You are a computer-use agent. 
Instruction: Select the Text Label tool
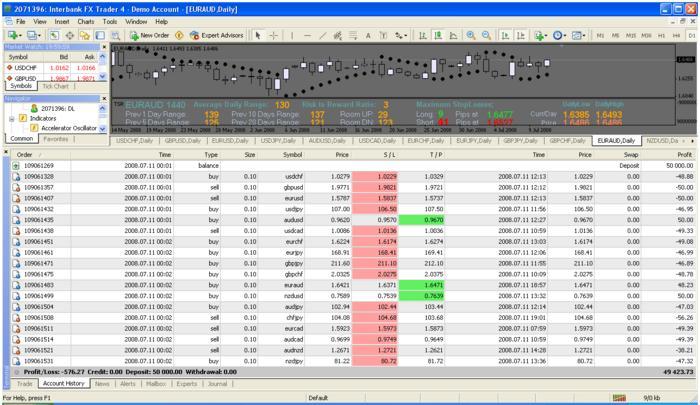[x=383, y=35]
